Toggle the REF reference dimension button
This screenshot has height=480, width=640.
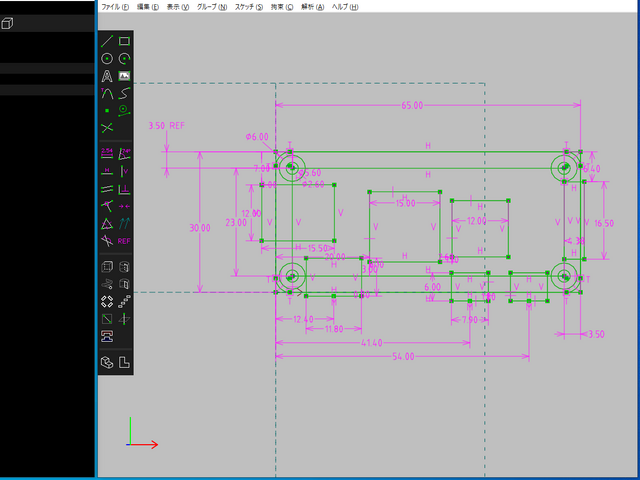tap(124, 240)
